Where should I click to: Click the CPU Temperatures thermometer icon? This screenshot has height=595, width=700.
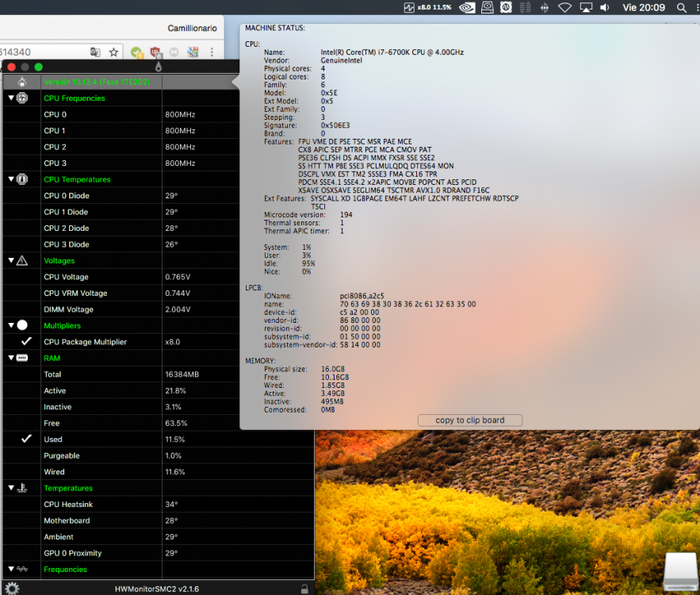(22, 179)
